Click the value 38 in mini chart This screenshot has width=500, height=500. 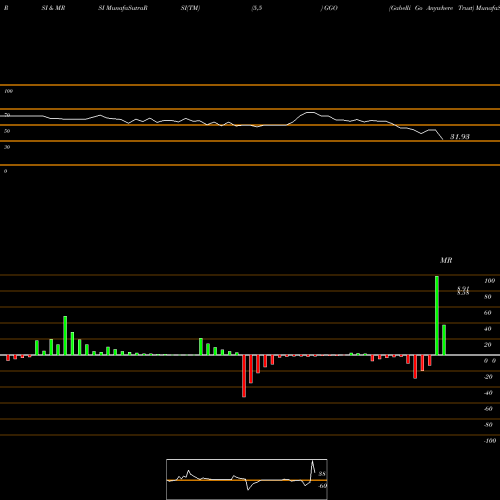click(322, 474)
